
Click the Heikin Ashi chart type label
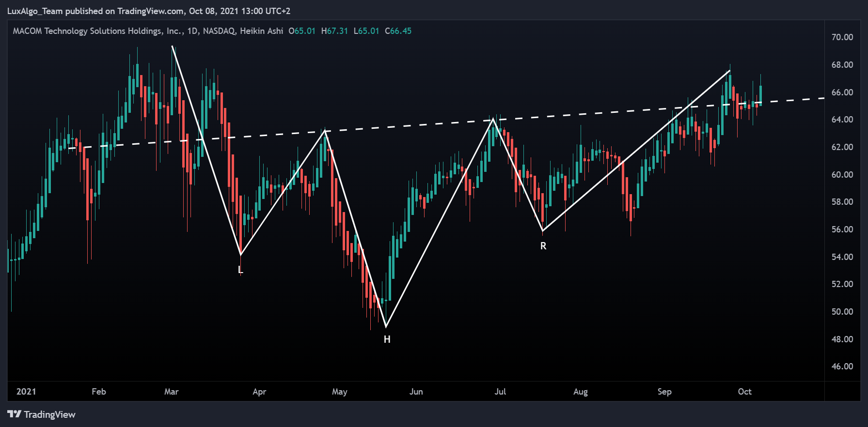click(261, 31)
